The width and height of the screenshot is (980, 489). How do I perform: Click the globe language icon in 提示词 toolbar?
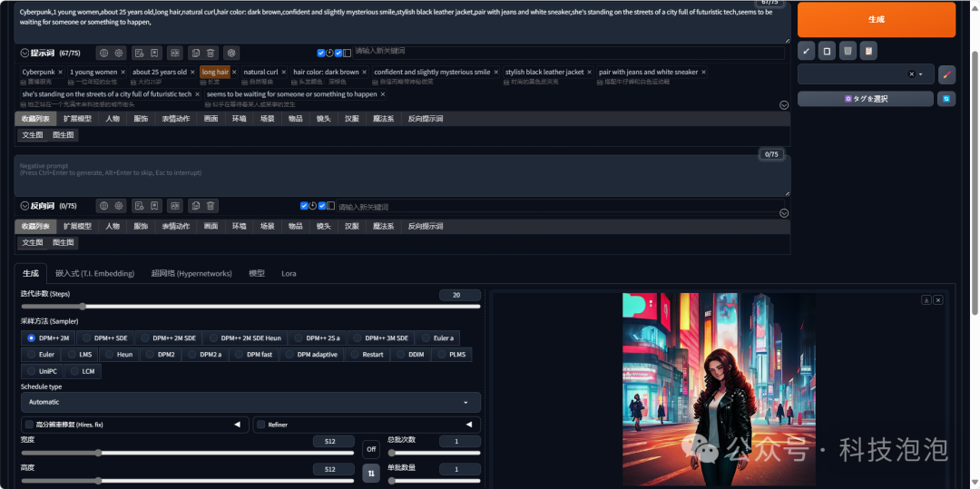click(x=103, y=54)
